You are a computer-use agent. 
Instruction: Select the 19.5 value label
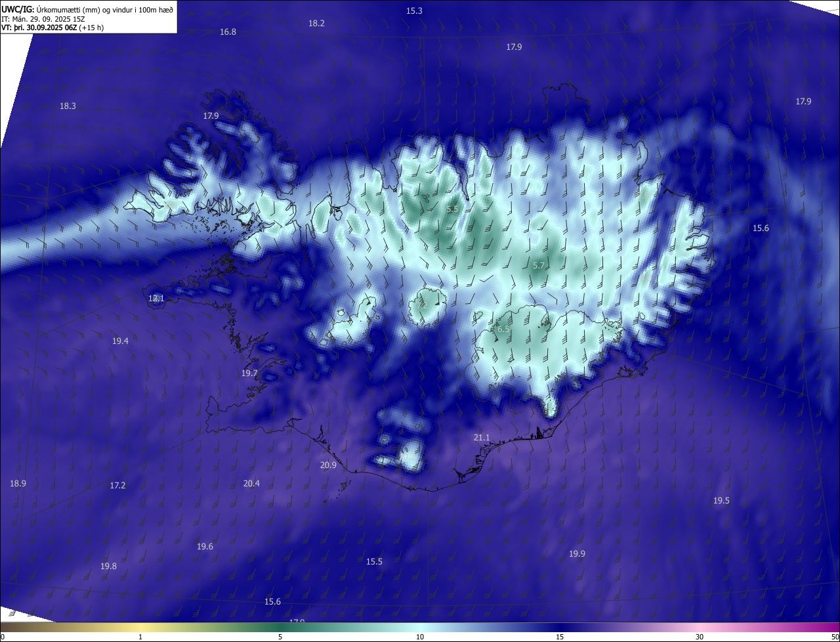point(721,500)
